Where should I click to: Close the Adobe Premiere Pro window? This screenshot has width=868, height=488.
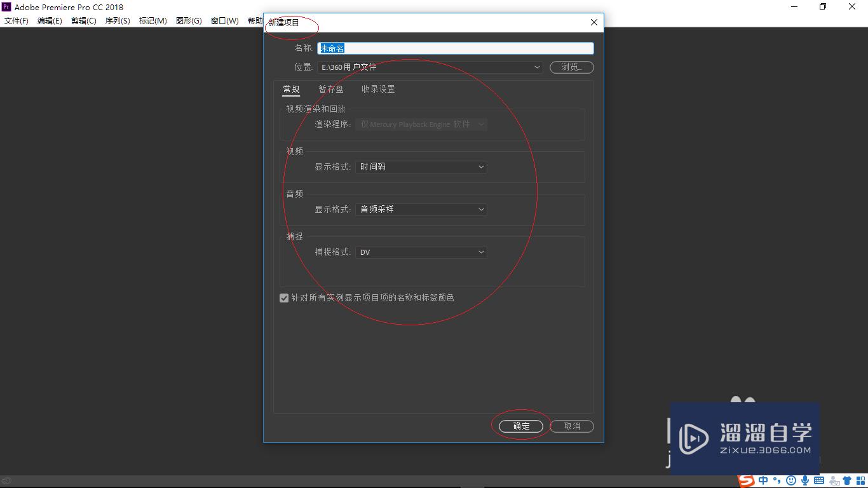[852, 7]
